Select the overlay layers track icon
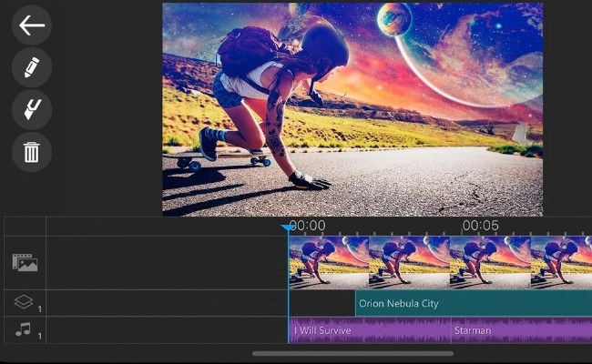 tap(25, 303)
